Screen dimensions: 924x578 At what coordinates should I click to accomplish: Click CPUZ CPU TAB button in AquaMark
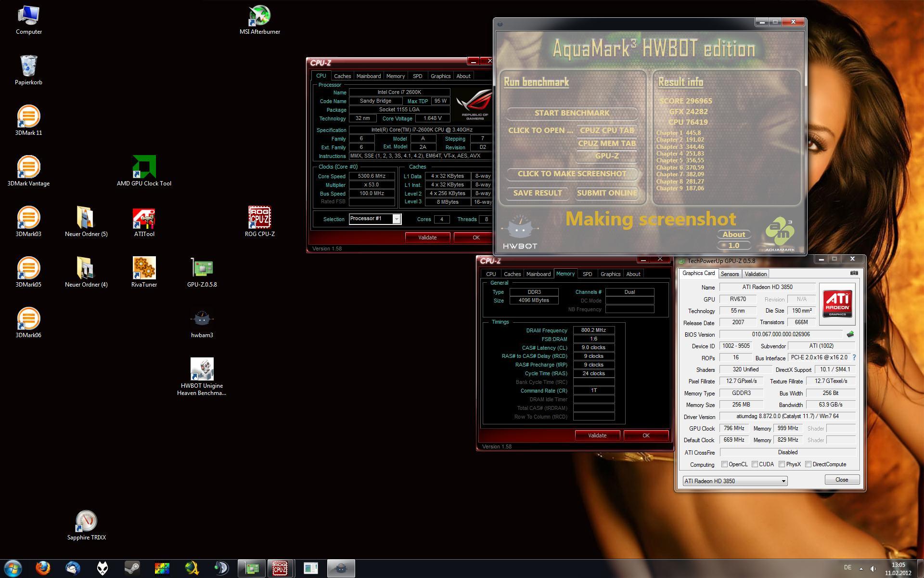[x=607, y=130]
